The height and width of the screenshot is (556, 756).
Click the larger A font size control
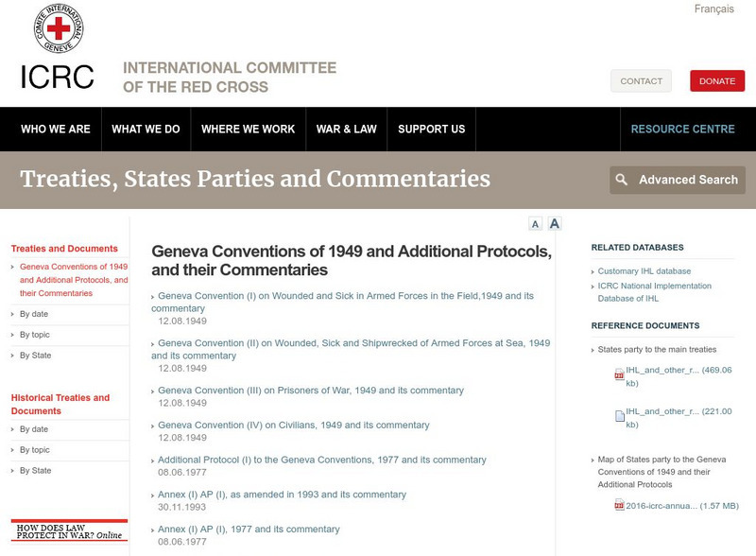tap(556, 224)
